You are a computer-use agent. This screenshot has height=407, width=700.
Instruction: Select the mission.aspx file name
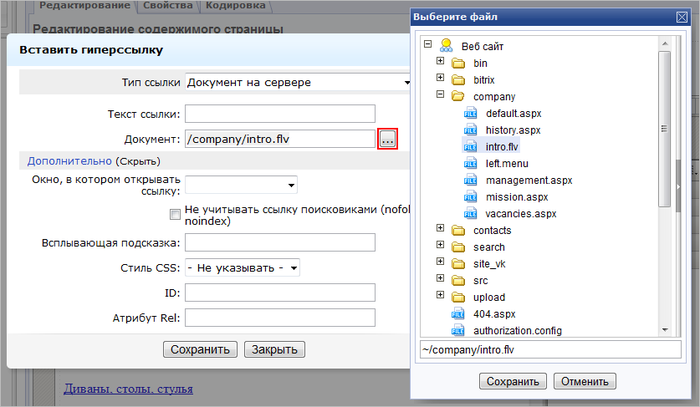tap(517, 197)
